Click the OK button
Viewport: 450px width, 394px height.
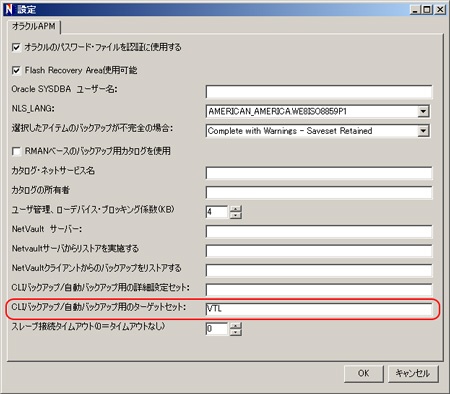pyautogui.click(x=364, y=373)
